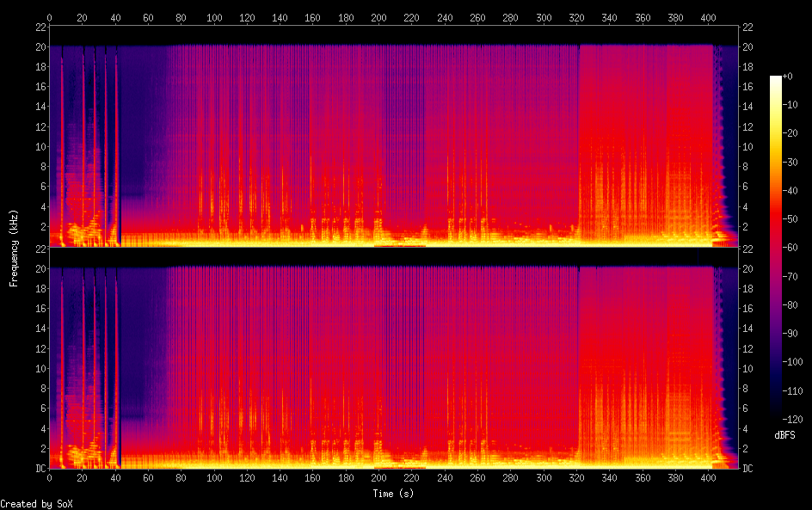Click the 0 label on the top time axis
The height and width of the screenshot is (510, 812).
coord(49,17)
